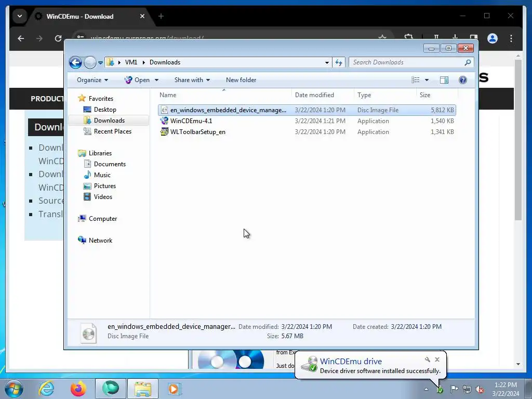Open Desktop in navigation pane
Viewport: 532px width, 399px height.
(x=105, y=110)
